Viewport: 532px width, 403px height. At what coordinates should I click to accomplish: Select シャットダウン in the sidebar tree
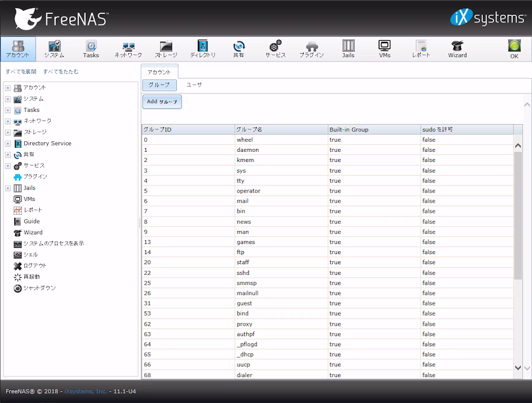35,288
